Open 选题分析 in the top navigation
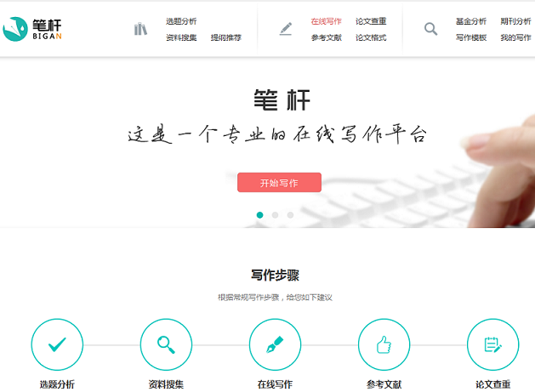This screenshot has height=392, width=535. (181, 21)
